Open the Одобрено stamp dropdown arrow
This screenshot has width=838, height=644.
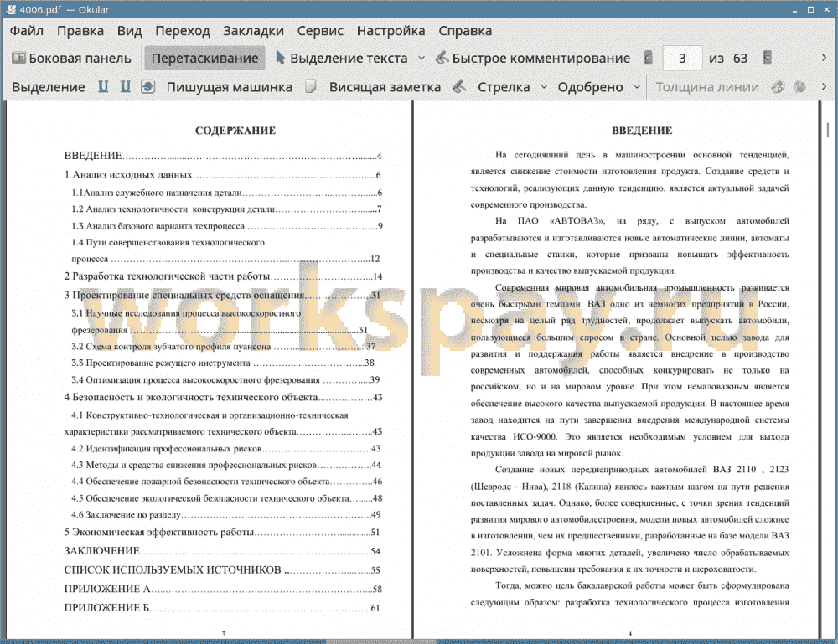637,87
